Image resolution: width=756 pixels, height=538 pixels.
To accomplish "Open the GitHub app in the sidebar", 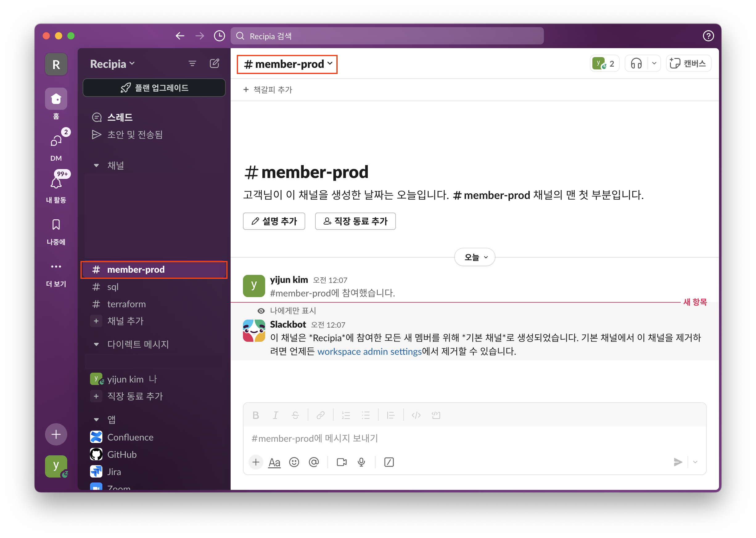I will pos(121,454).
